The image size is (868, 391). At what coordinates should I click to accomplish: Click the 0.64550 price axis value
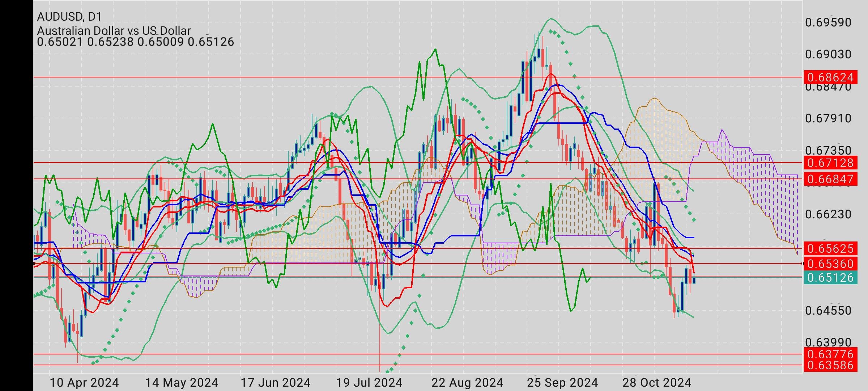tap(828, 311)
